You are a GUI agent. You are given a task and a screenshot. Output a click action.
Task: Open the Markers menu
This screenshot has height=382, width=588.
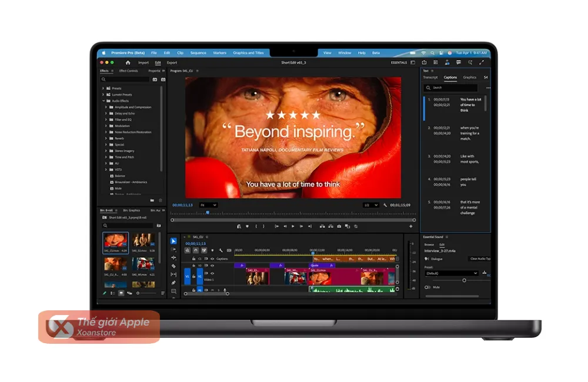click(220, 53)
